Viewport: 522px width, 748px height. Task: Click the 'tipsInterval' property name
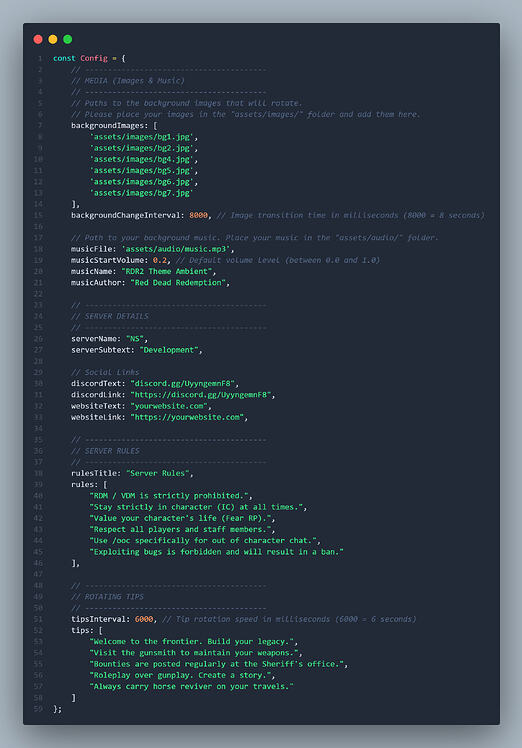tap(98, 619)
